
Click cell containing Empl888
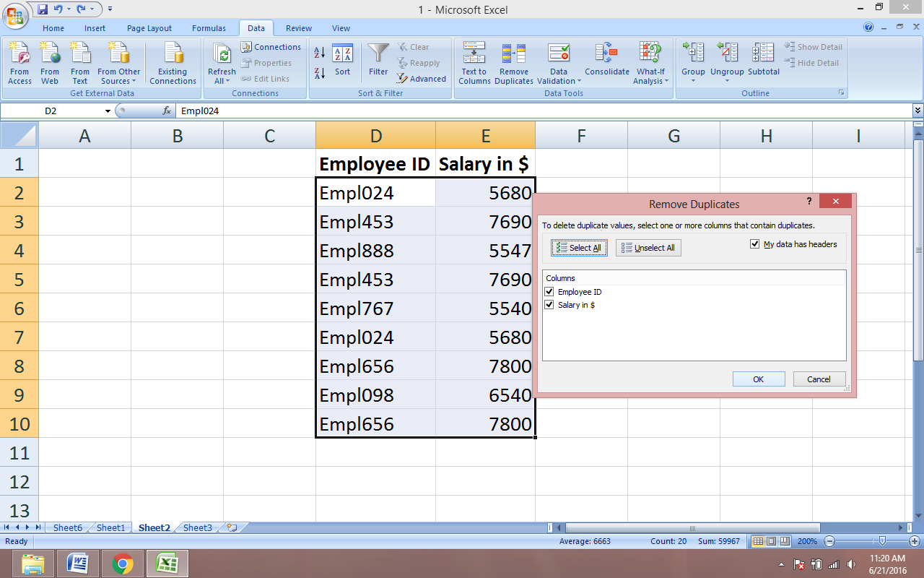[x=375, y=250]
